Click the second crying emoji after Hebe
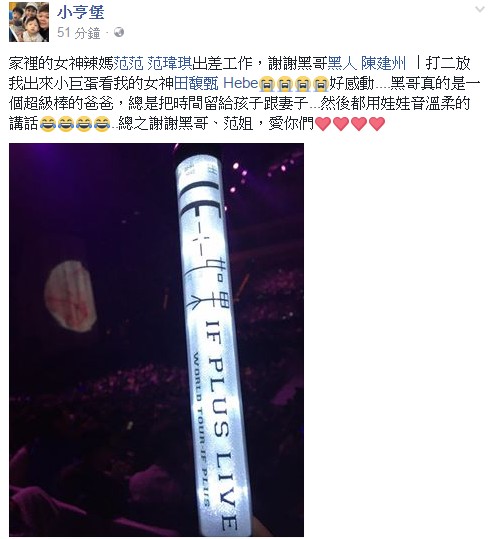Screen dimensions: 496x539 285,84
